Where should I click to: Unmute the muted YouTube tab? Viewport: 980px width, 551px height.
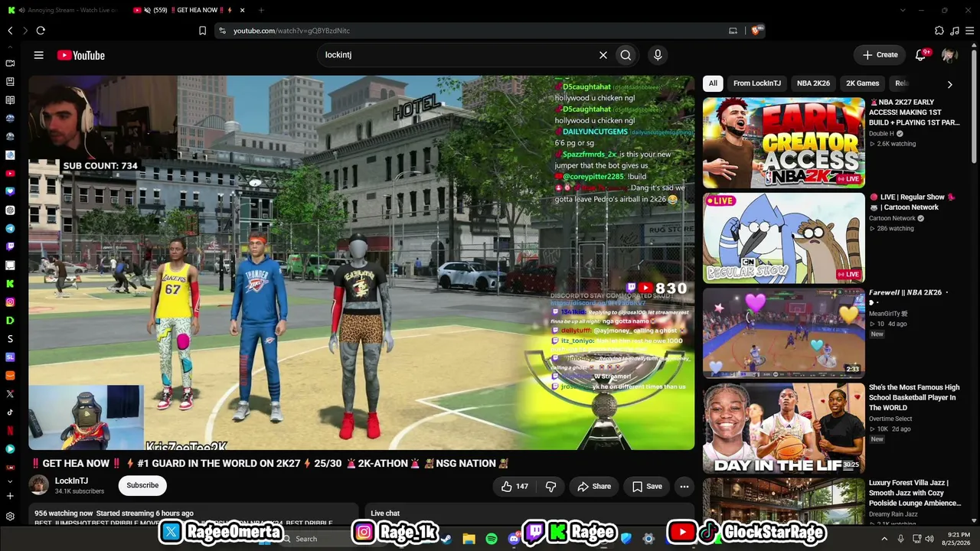click(x=146, y=10)
